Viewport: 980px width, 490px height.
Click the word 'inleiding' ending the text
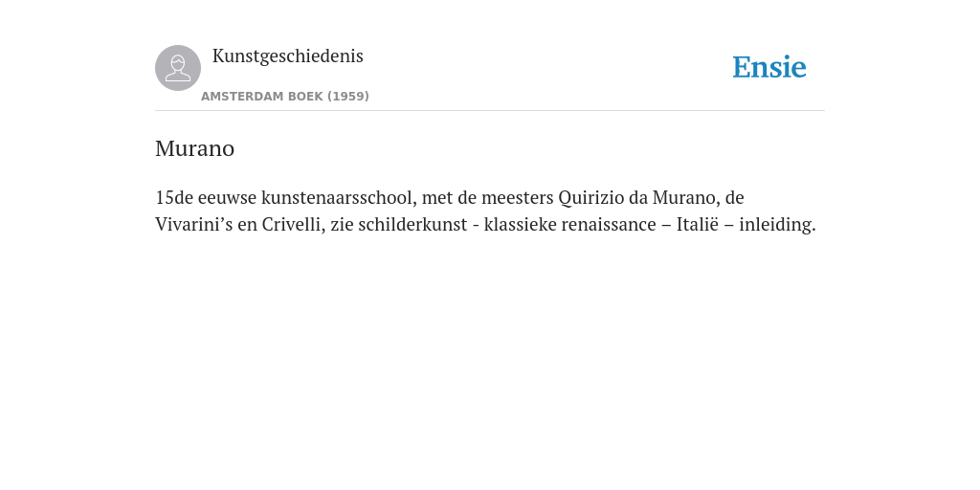click(x=777, y=224)
